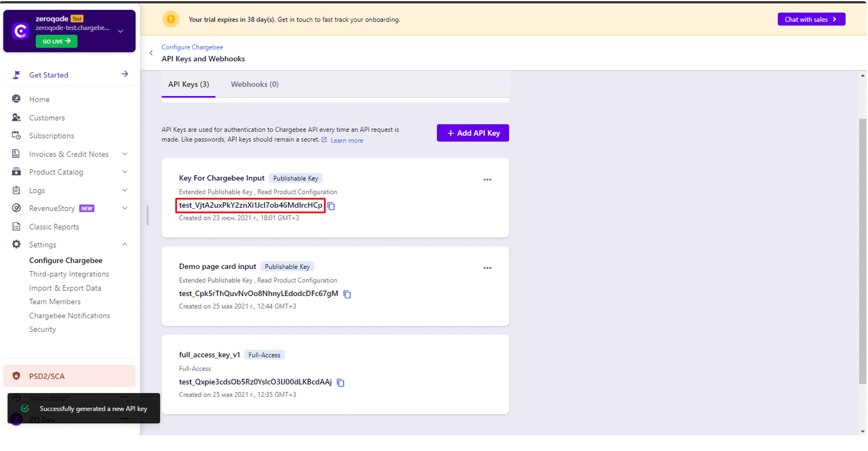Expand the zeroqode site switcher dropdown
868x451 pixels.
(x=120, y=31)
